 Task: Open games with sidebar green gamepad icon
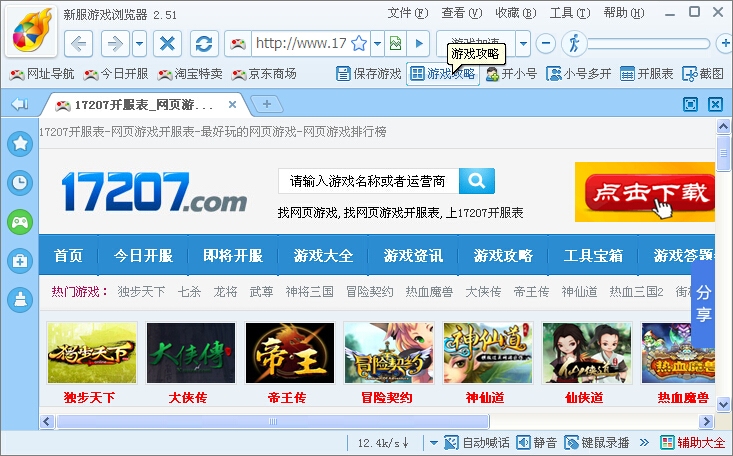click(x=20, y=222)
